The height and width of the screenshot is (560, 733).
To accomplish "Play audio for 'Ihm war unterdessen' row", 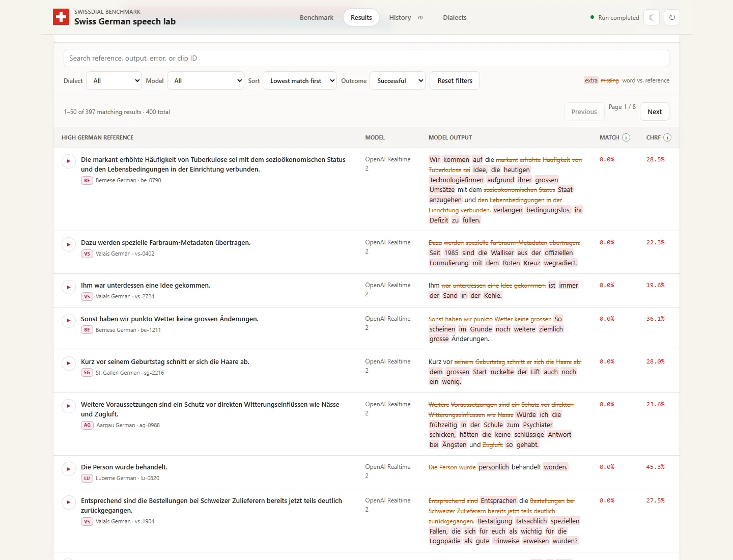I will coord(69,287).
